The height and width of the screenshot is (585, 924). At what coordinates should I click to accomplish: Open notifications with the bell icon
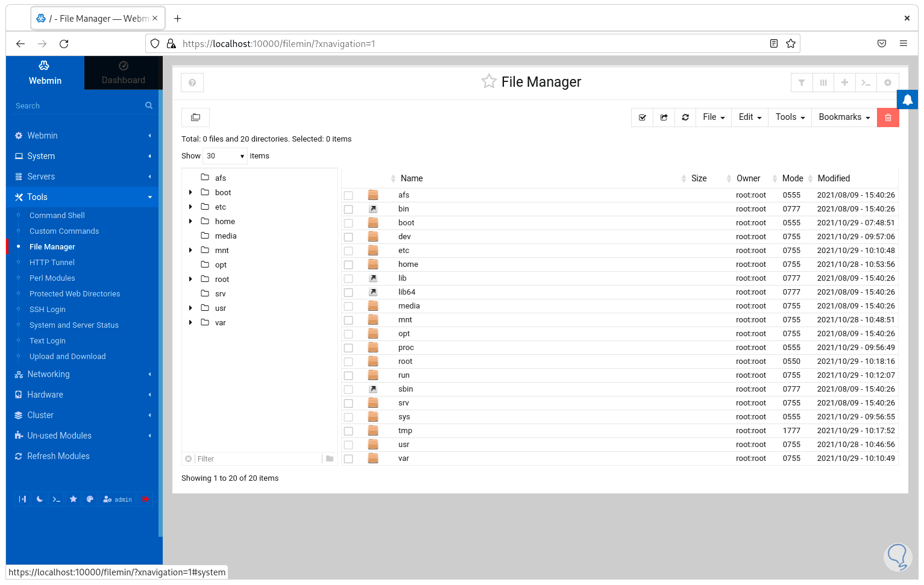tap(907, 100)
